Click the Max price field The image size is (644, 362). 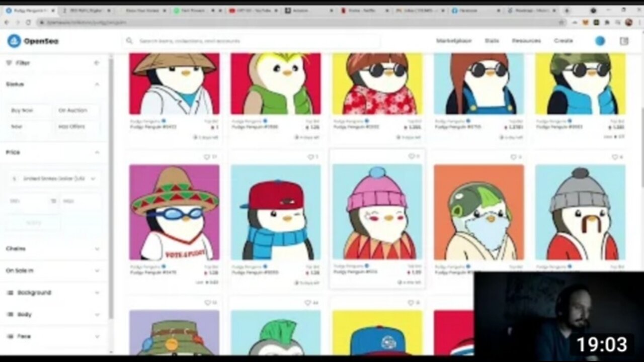click(x=80, y=201)
